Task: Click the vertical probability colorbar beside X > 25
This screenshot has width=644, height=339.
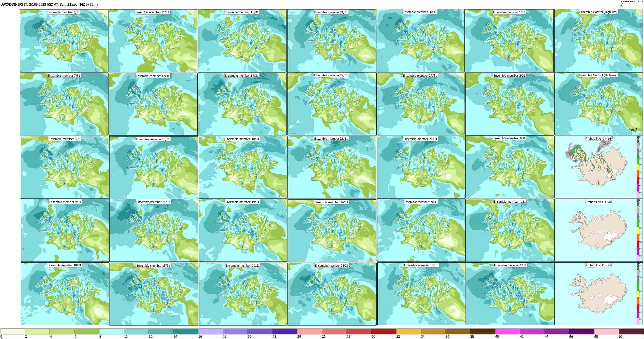Action: 638,294
